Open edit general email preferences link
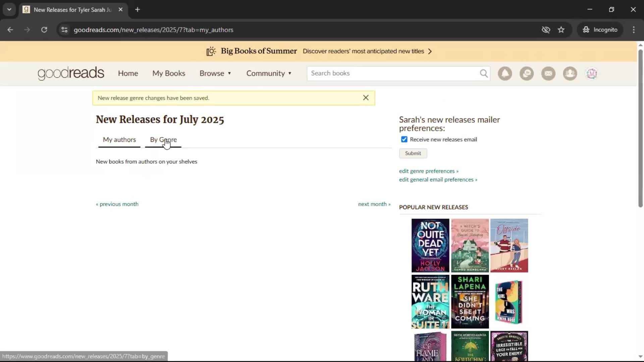Viewport: 644px width, 362px height. point(438,180)
